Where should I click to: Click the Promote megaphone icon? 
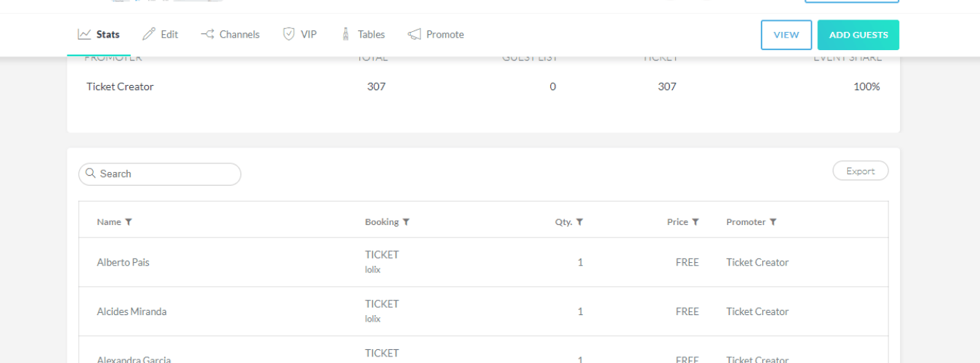pos(415,34)
